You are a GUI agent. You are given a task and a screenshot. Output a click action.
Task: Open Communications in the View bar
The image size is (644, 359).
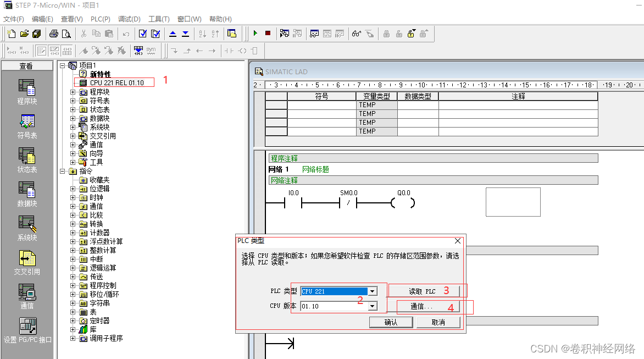pos(27,297)
